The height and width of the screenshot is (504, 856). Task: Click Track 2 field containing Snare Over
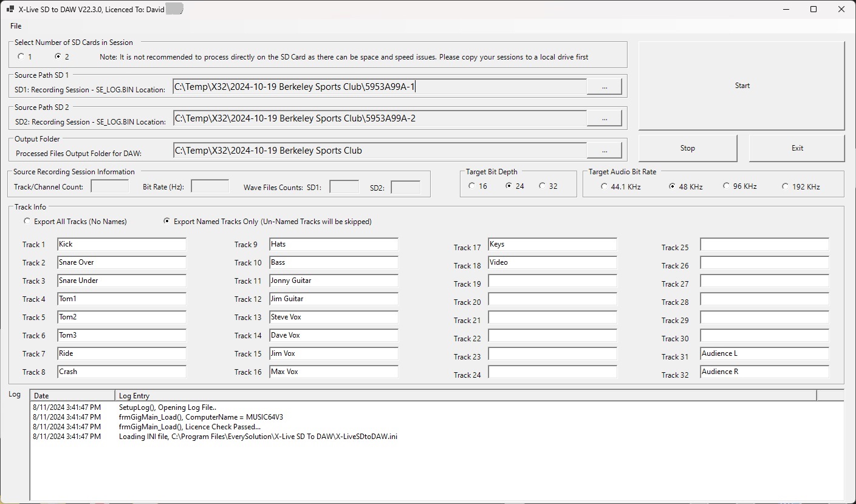coord(122,262)
